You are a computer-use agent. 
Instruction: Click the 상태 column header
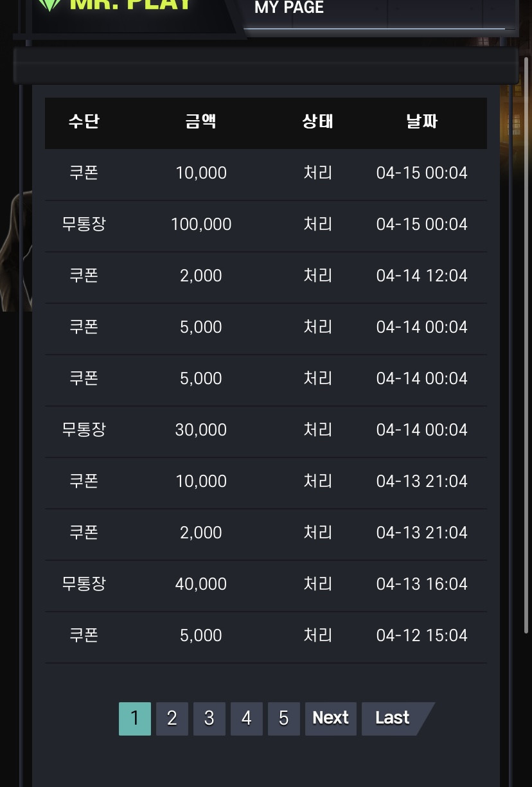[318, 121]
